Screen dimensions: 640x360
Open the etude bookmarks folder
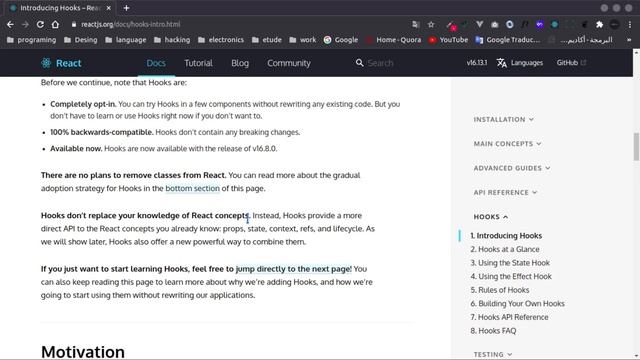(x=267, y=40)
